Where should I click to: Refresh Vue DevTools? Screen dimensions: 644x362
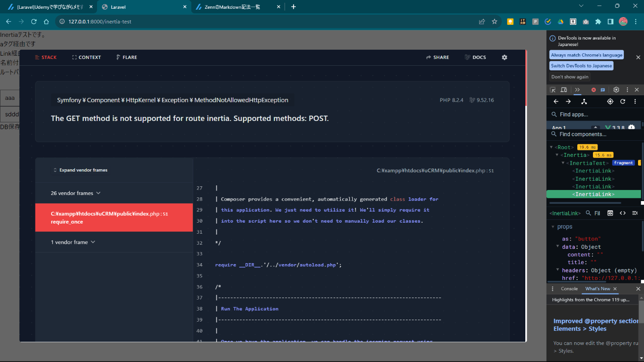[x=623, y=102]
